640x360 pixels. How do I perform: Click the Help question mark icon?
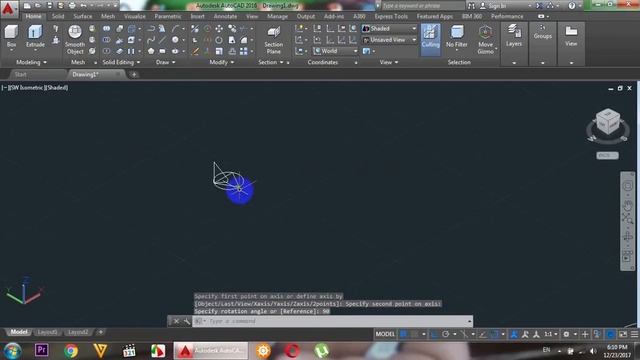[x=572, y=6]
